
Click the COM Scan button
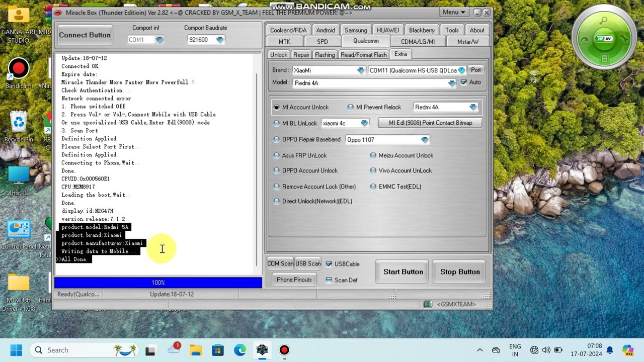pos(280,263)
